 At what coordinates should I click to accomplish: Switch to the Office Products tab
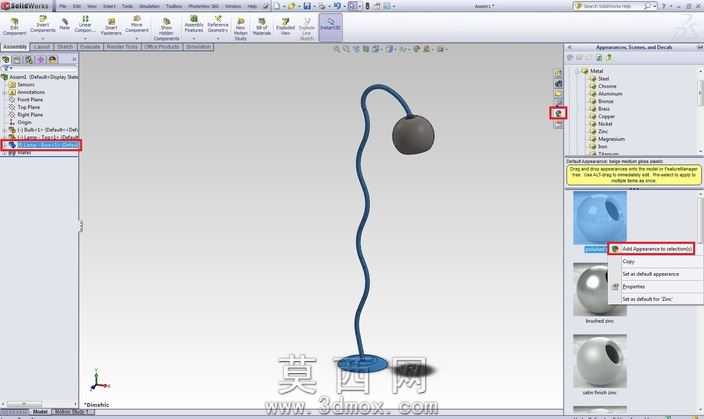click(x=162, y=47)
